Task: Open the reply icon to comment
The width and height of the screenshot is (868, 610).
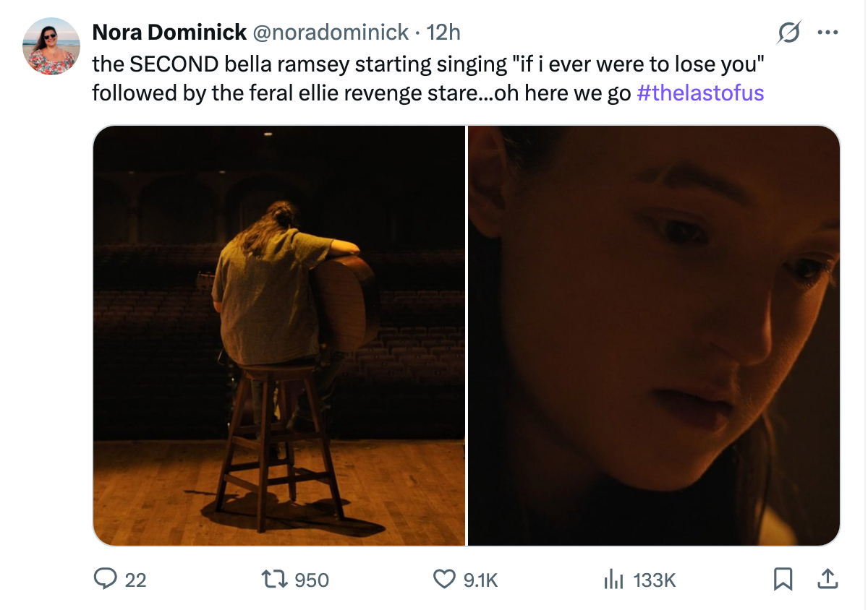Action: 107,580
